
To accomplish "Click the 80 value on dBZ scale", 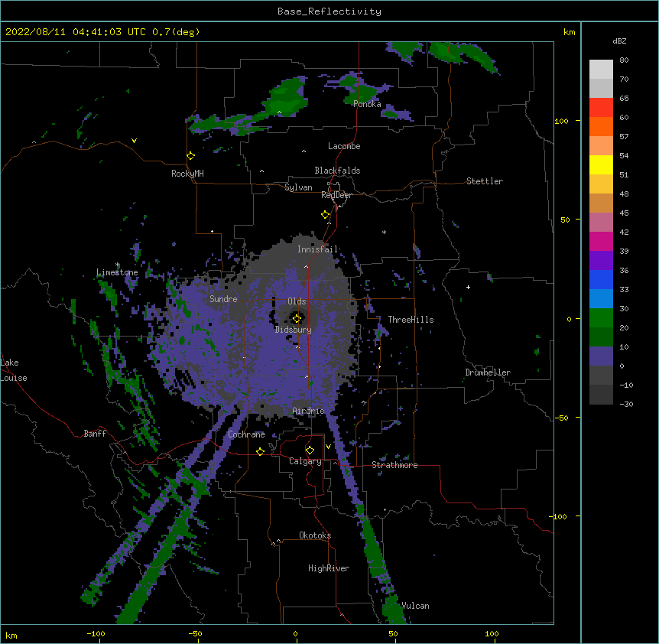I will [x=624, y=60].
